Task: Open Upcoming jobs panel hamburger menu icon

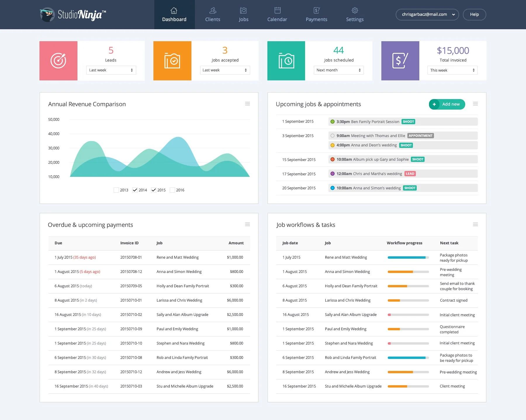Action: click(x=475, y=104)
